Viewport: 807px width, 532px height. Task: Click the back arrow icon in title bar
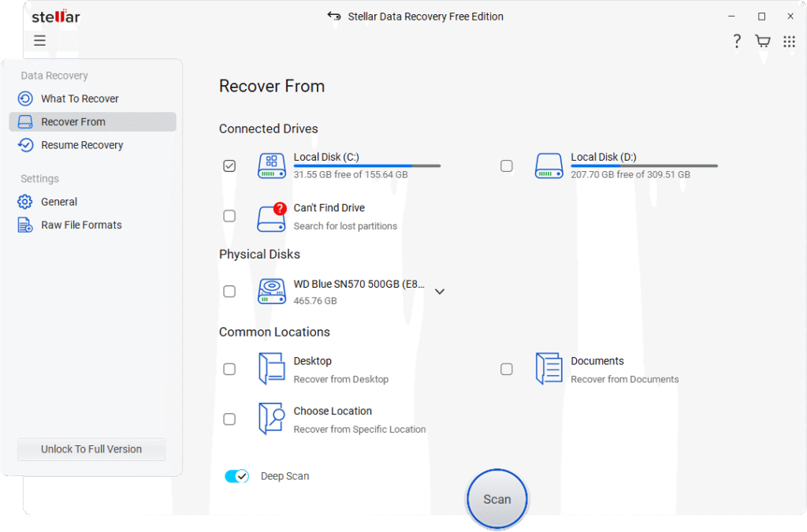334,17
